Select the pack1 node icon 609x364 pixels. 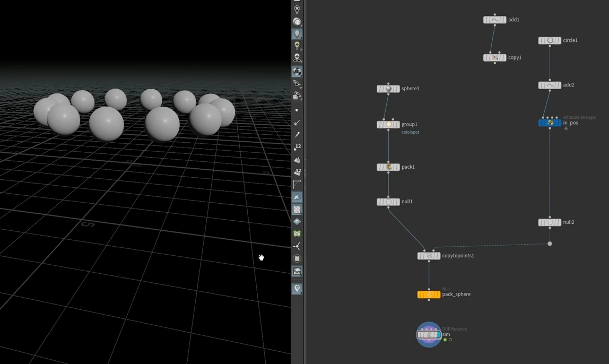388,167
